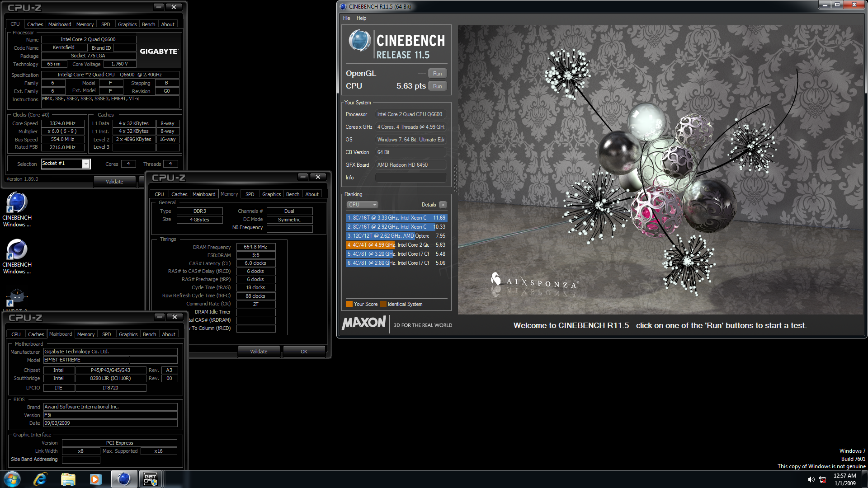Image resolution: width=868 pixels, height=488 pixels.
Task: Click OK in the CPU-Z Memory window
Action: click(304, 352)
